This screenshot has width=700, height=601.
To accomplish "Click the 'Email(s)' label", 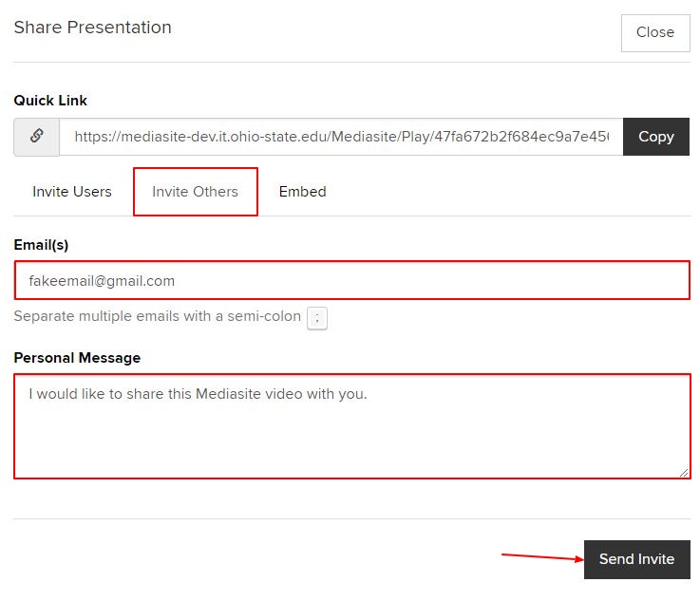I will 41,245.
